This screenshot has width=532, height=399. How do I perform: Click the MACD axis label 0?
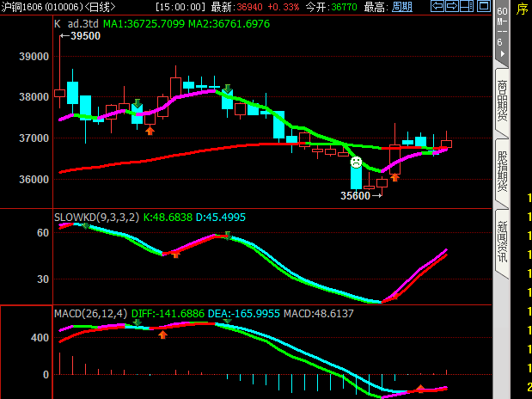click(46, 375)
